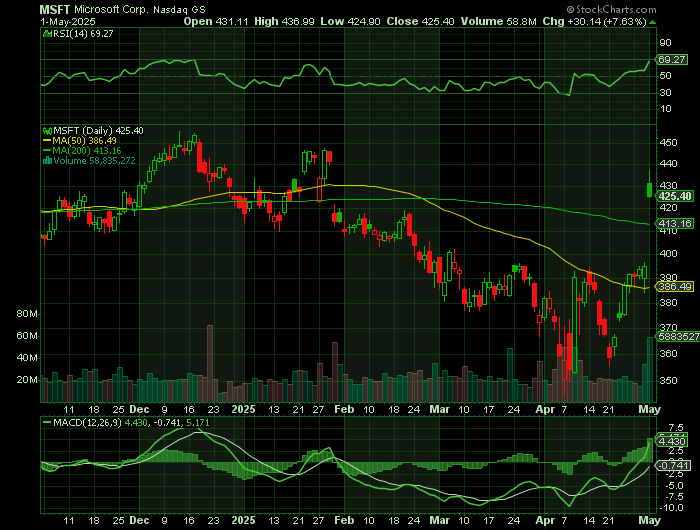Click the RSI(14) 69.27 legend text
Viewport: 700px width, 530px height.
click(83, 33)
